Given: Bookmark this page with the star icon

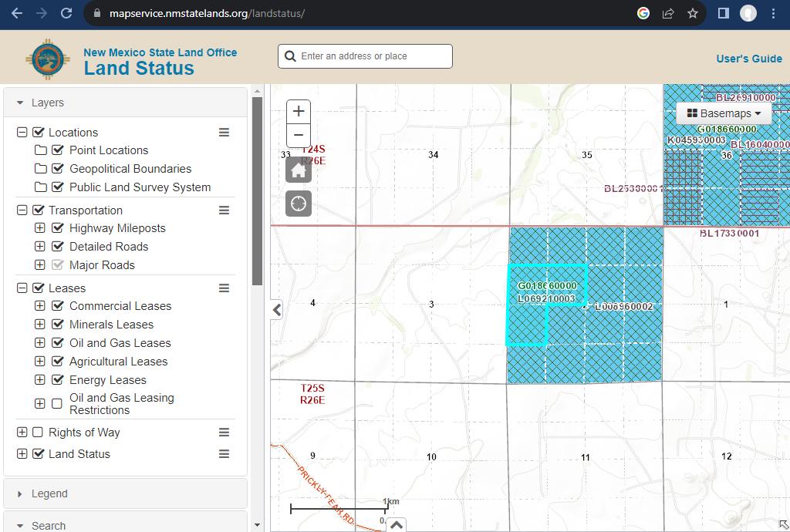Looking at the screenshot, I should [x=693, y=13].
